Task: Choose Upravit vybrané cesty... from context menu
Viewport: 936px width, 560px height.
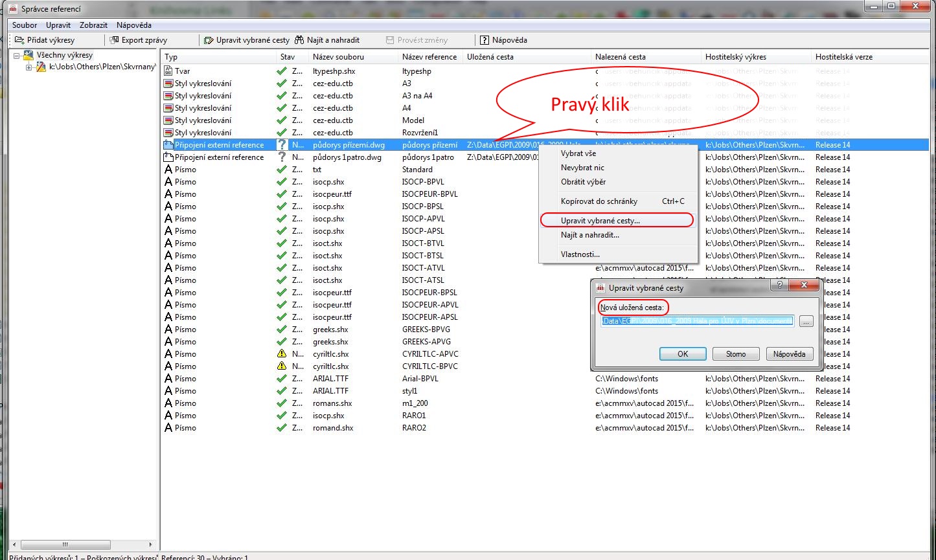Action: click(600, 221)
